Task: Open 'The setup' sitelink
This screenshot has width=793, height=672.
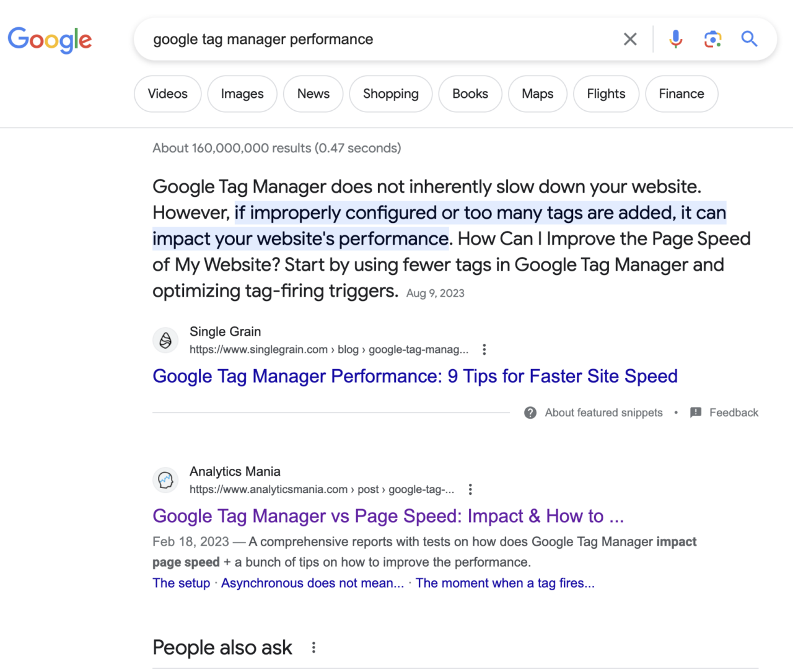Action: tap(182, 583)
